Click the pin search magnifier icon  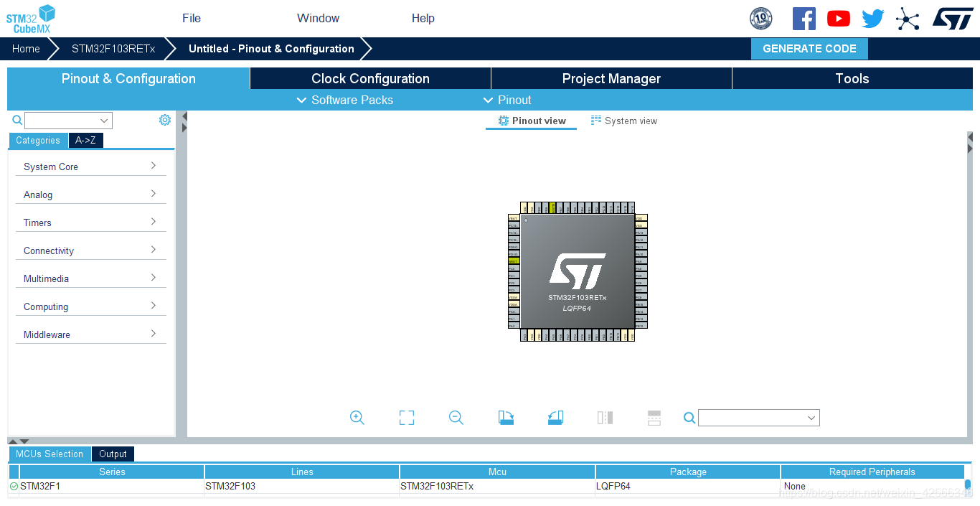(x=689, y=418)
